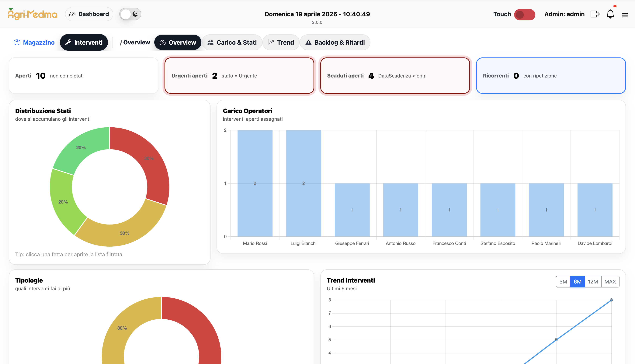
Task: Click Paolo Marinelli's bar
Action: (546, 210)
